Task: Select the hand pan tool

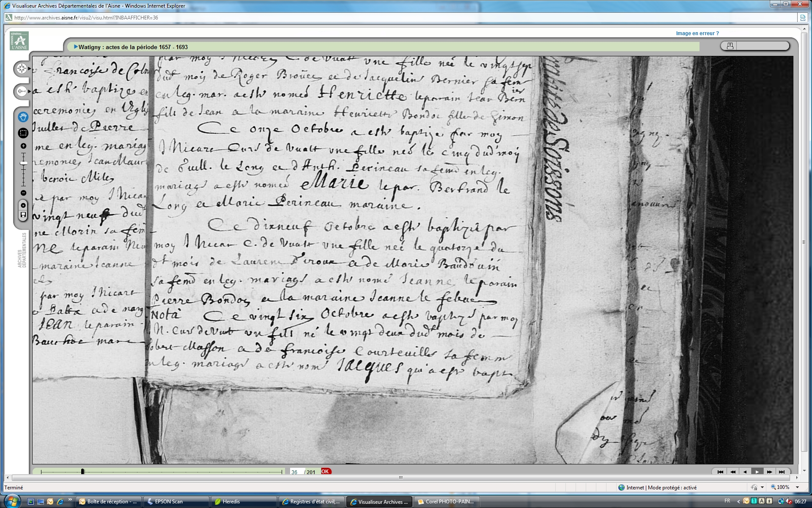Action: (x=23, y=116)
